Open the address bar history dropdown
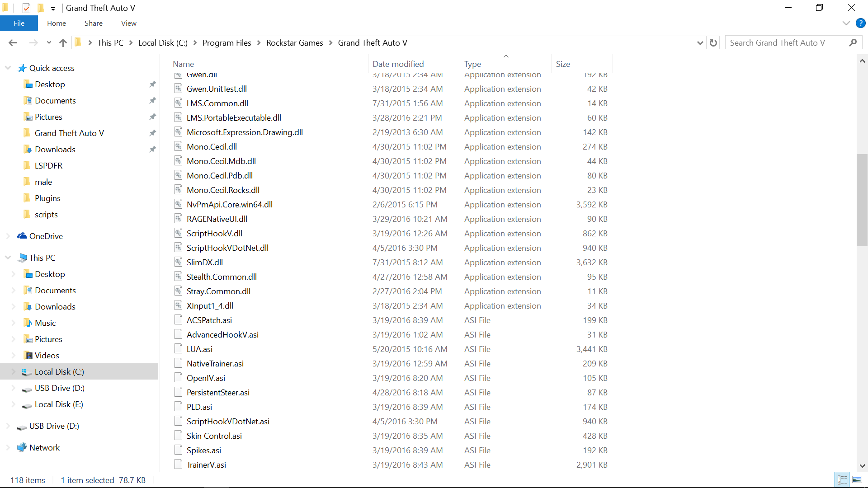868x488 pixels. [700, 42]
